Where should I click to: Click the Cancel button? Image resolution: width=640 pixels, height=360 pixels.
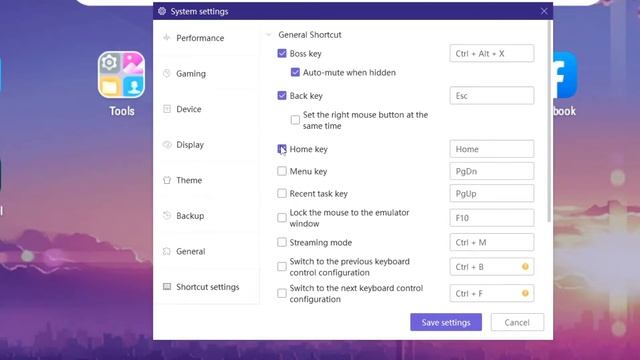pos(517,322)
